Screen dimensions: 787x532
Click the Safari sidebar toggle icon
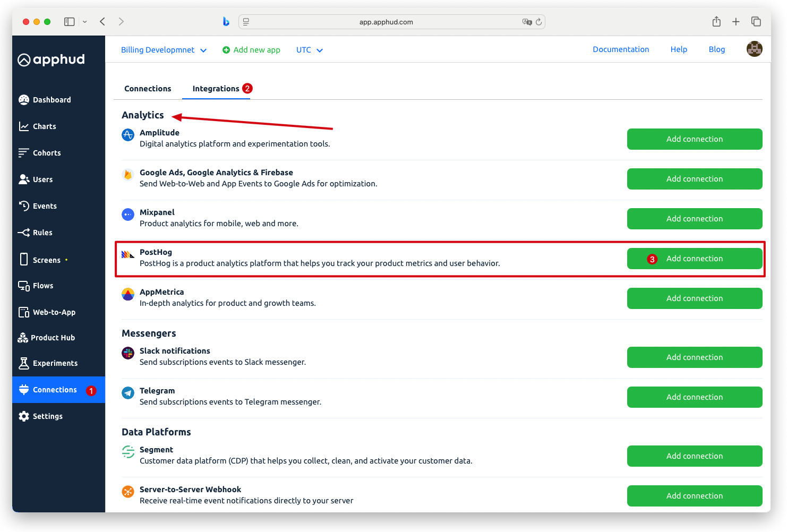click(x=69, y=22)
